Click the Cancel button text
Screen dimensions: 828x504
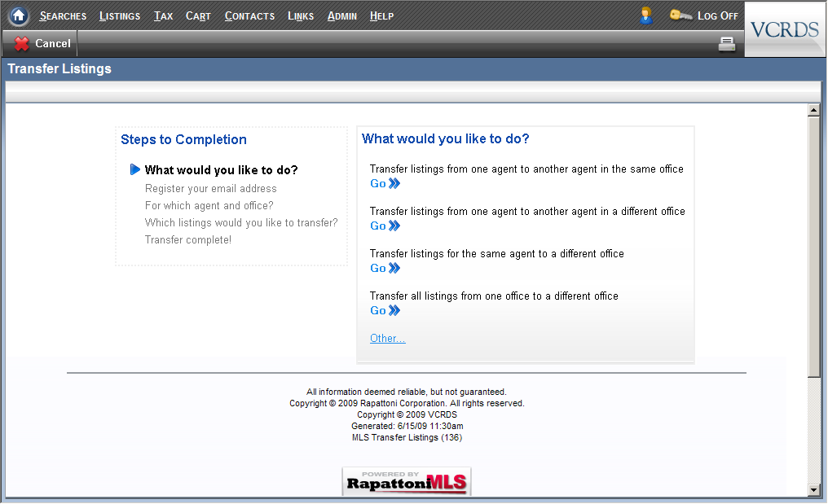(53, 44)
